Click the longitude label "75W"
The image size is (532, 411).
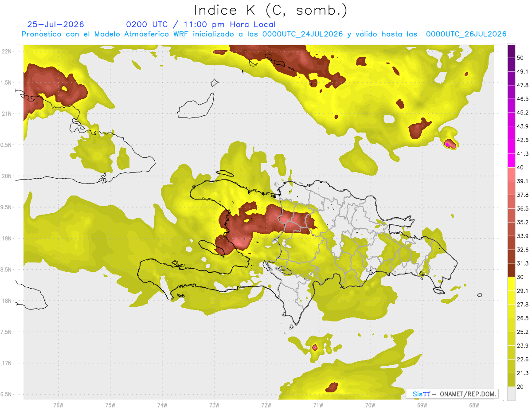[x=110, y=405]
